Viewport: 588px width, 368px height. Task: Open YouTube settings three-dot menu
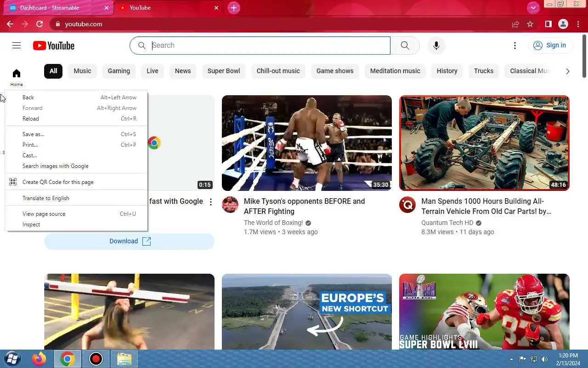(x=515, y=46)
